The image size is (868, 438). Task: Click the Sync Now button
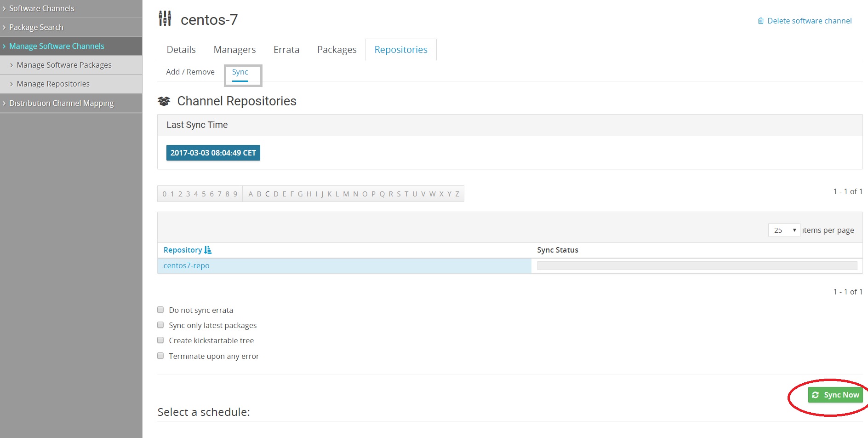835,395
